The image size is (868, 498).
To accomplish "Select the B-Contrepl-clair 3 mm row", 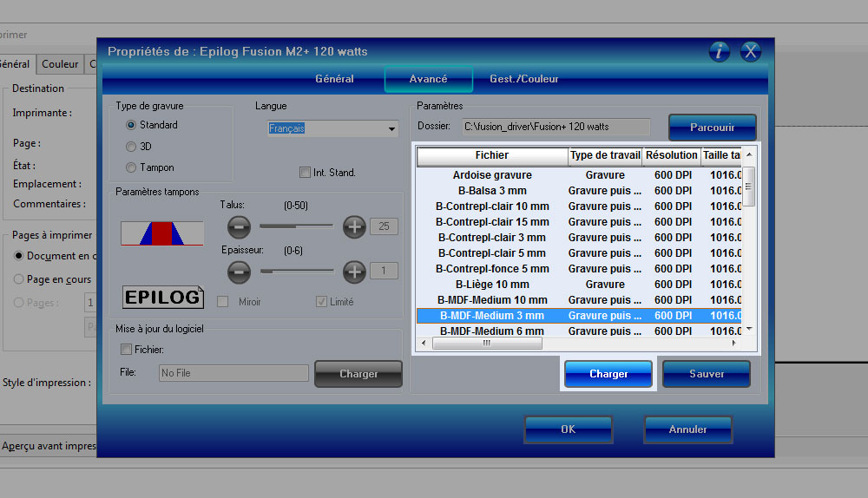I will pyautogui.click(x=579, y=238).
